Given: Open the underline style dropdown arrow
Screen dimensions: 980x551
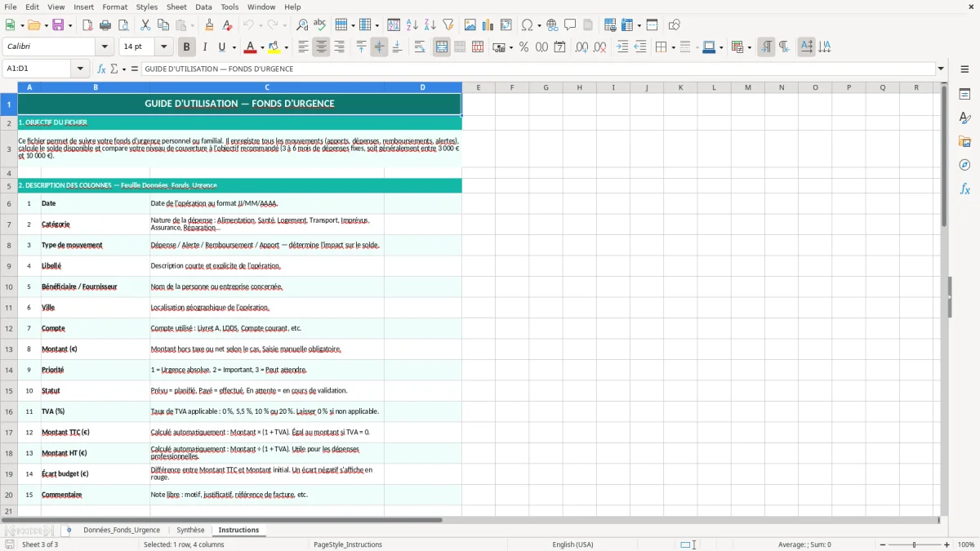Looking at the screenshot, I should click(234, 47).
